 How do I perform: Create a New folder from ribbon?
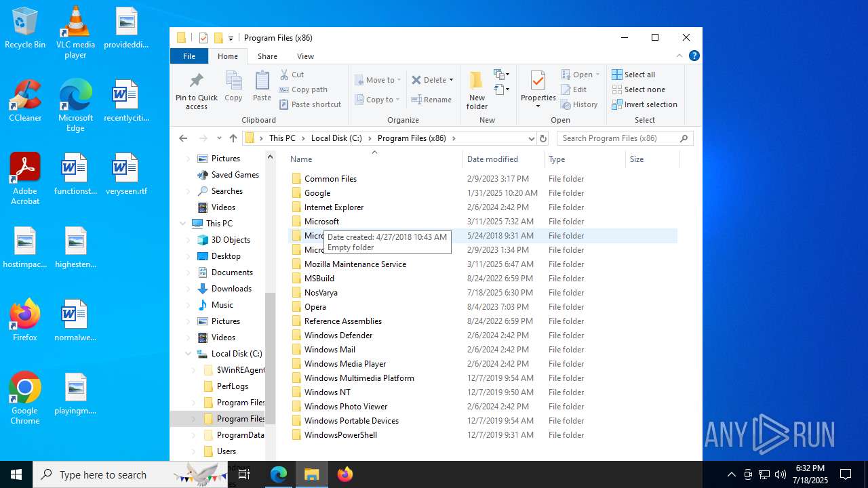pyautogui.click(x=477, y=90)
